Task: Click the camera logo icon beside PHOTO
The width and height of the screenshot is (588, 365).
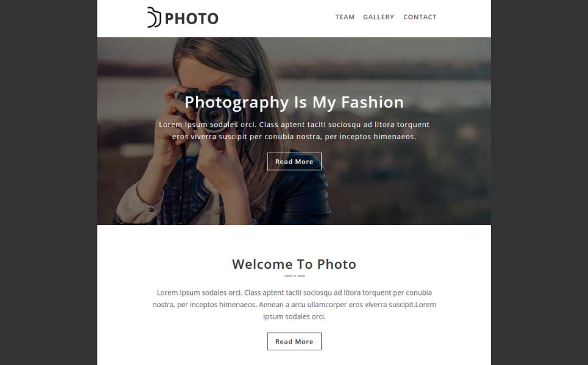Action: point(154,17)
